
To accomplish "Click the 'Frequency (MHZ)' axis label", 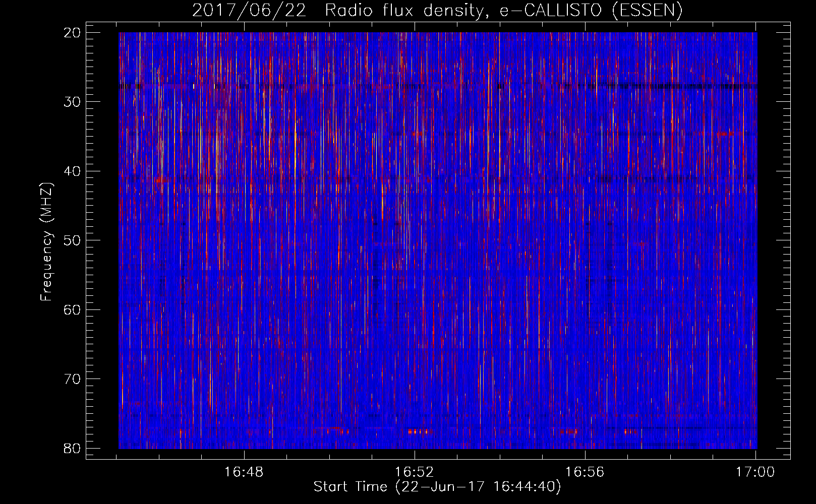I will (x=46, y=242).
